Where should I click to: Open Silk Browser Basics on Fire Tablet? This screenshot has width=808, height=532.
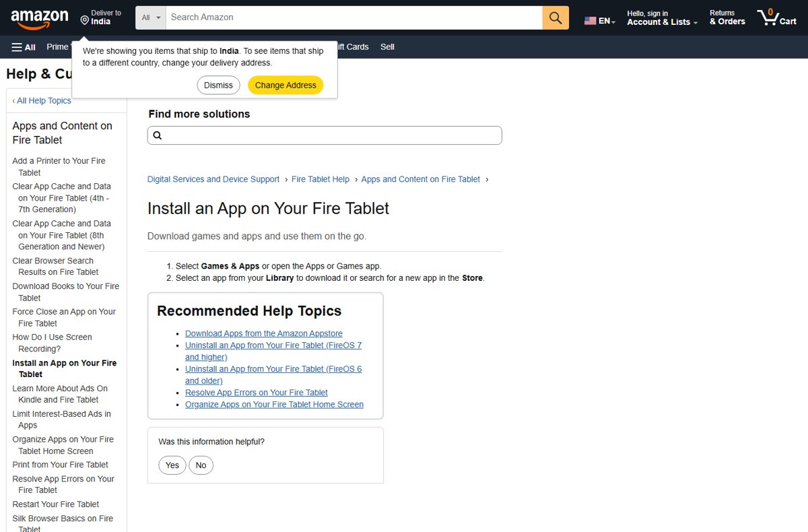pyautogui.click(x=63, y=524)
